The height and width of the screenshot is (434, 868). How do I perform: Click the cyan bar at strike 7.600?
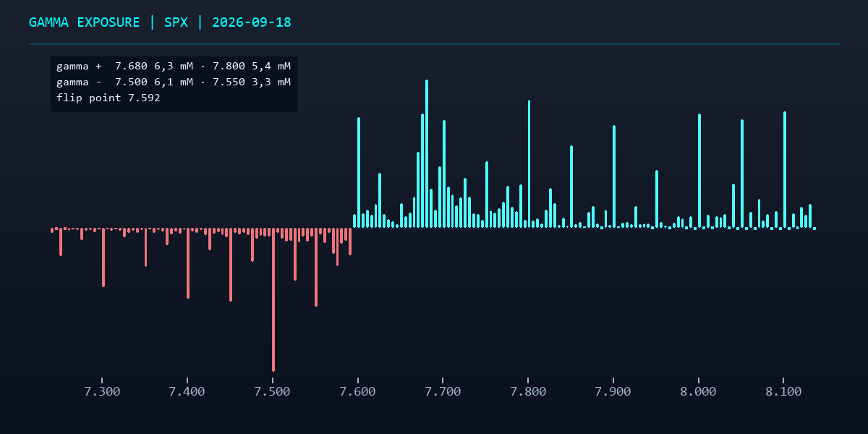tap(359, 172)
